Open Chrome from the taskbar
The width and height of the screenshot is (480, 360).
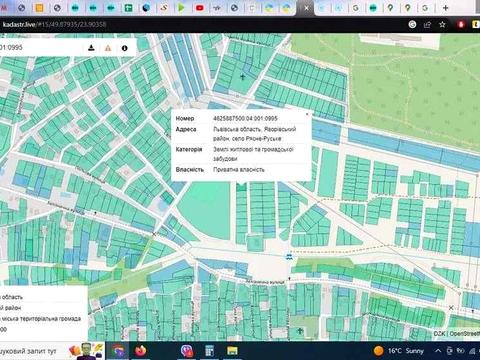point(118,351)
